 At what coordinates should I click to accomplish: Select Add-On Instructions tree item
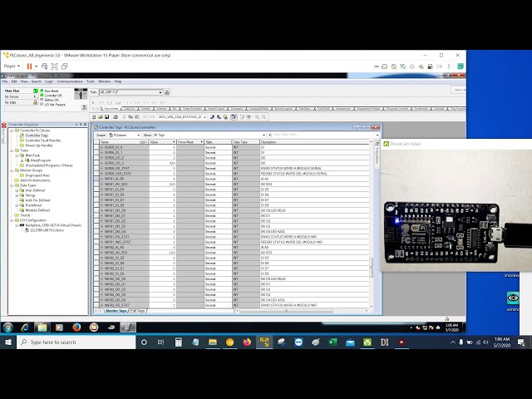coord(35,180)
